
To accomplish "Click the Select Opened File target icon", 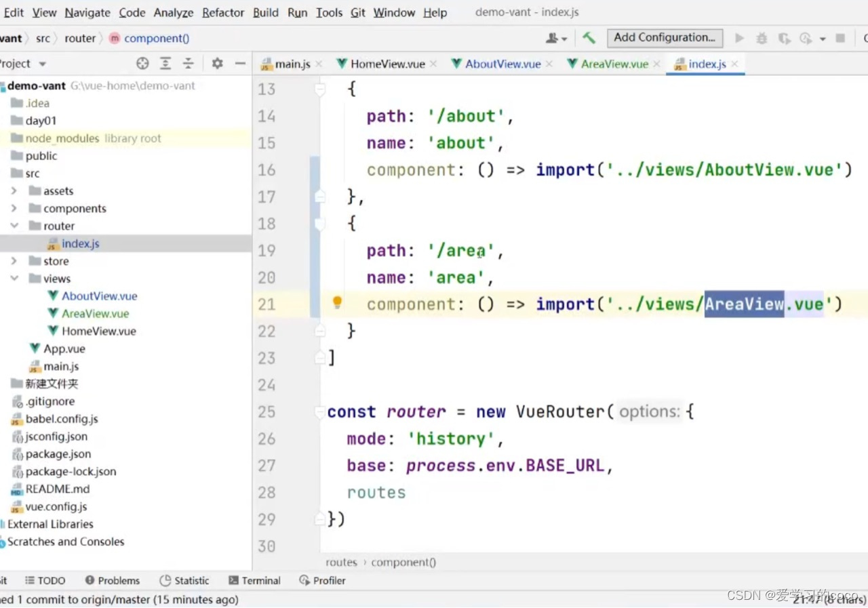I will click(142, 64).
